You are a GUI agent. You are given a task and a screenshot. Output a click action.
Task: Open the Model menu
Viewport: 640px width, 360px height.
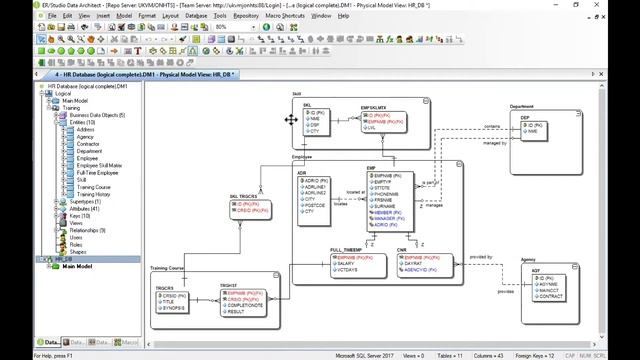tap(124, 16)
